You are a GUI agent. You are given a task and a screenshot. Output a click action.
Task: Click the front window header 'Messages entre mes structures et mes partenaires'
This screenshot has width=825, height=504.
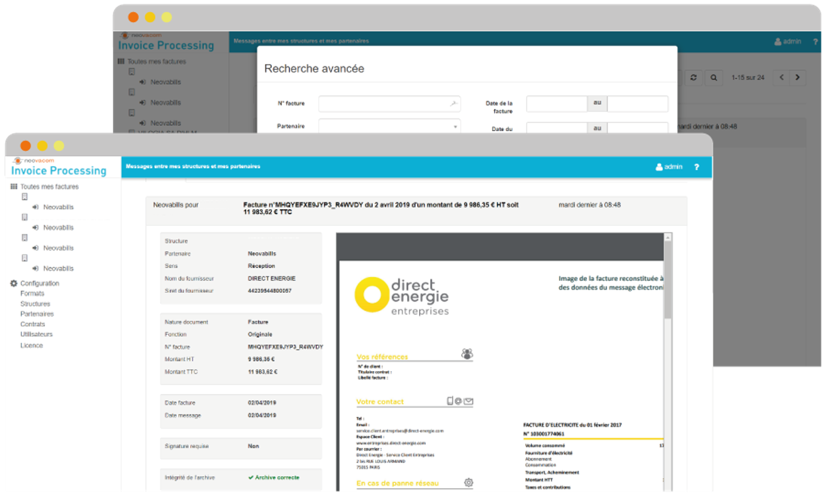193,166
